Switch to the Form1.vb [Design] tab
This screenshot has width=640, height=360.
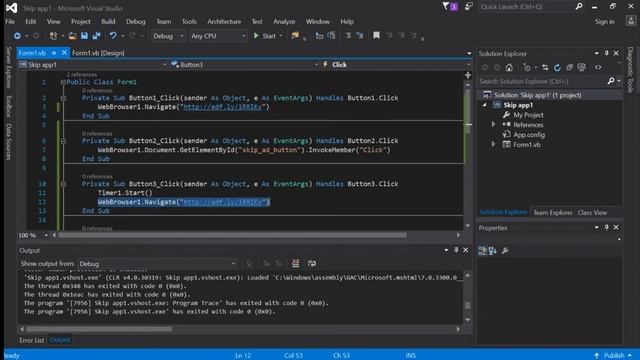point(98,53)
